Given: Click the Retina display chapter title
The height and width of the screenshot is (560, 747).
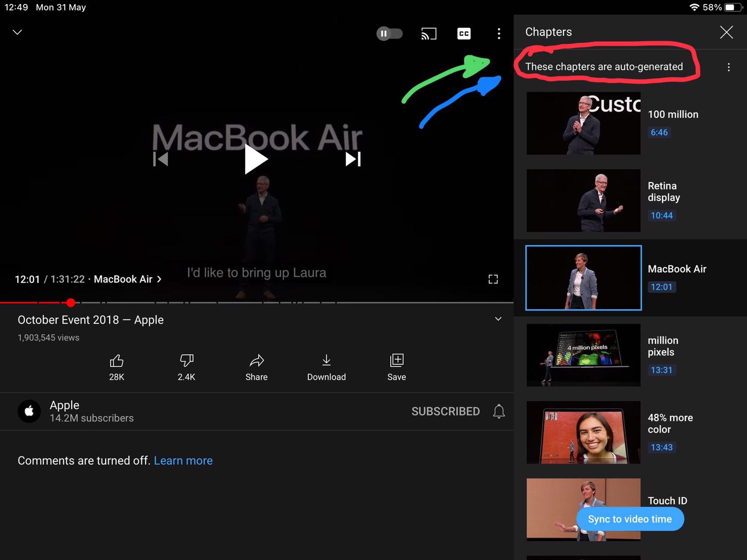Looking at the screenshot, I should 664,192.
